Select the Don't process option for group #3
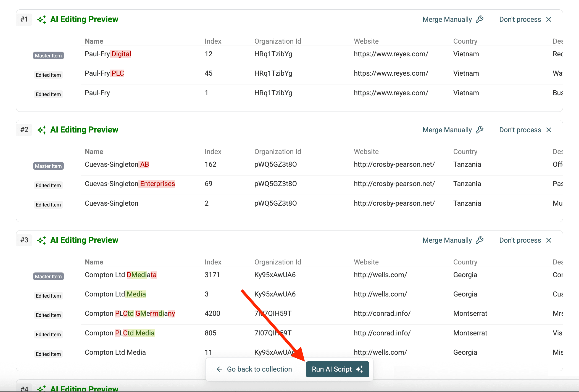 (x=520, y=240)
